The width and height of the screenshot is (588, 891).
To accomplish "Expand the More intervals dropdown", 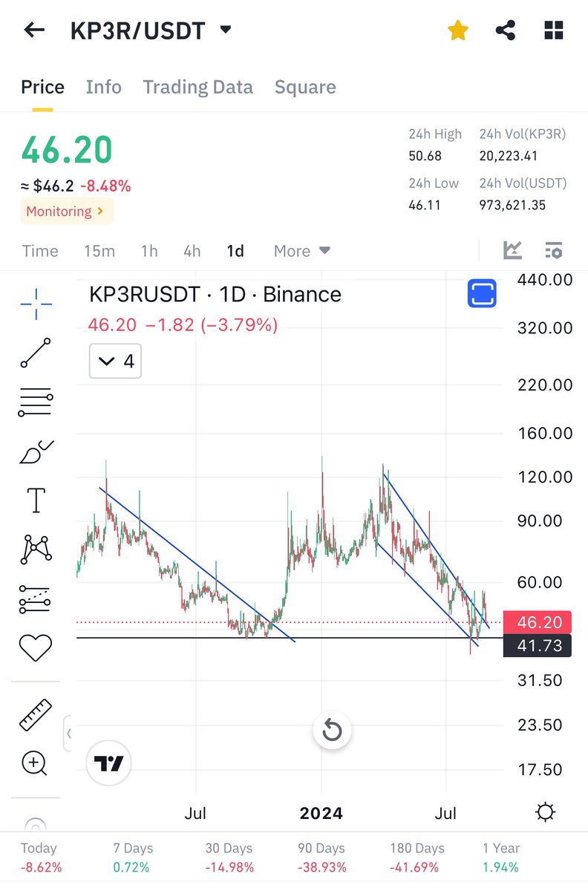I will [301, 251].
